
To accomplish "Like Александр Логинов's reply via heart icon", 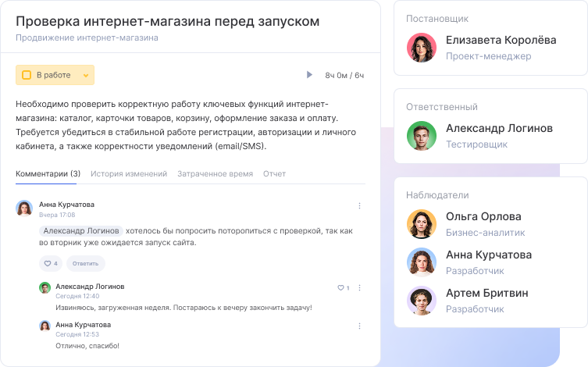I will (341, 287).
